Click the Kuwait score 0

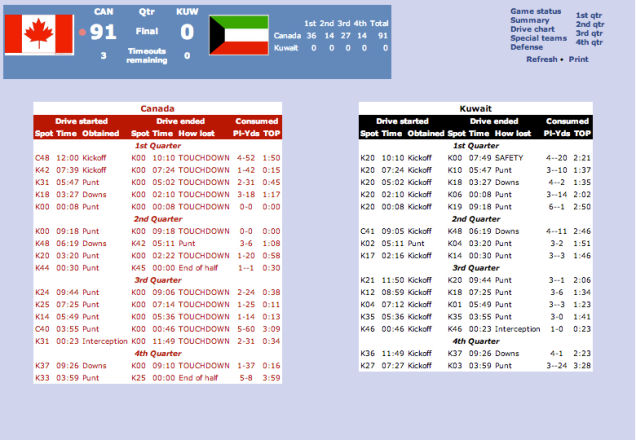pyautogui.click(x=187, y=32)
